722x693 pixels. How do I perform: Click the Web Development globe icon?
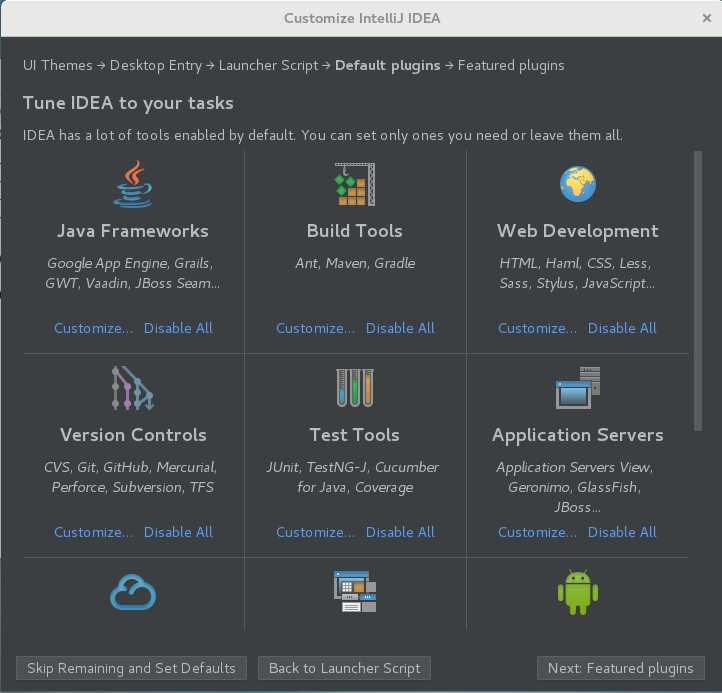pos(577,184)
